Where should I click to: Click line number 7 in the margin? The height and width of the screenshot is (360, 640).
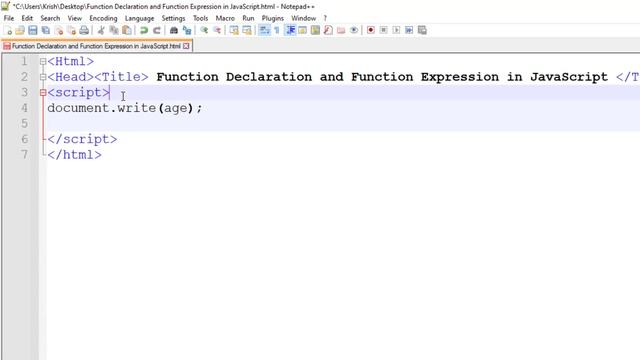click(24, 155)
